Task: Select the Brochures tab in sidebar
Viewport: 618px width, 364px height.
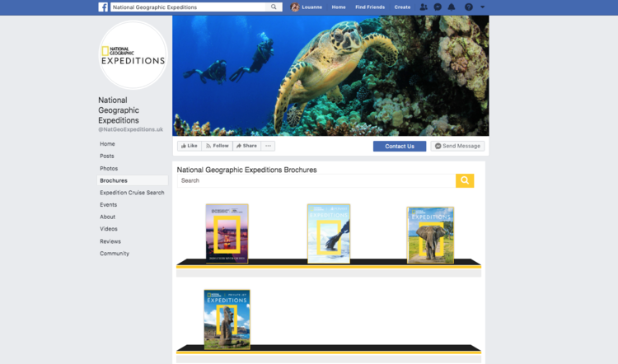Action: (x=133, y=180)
